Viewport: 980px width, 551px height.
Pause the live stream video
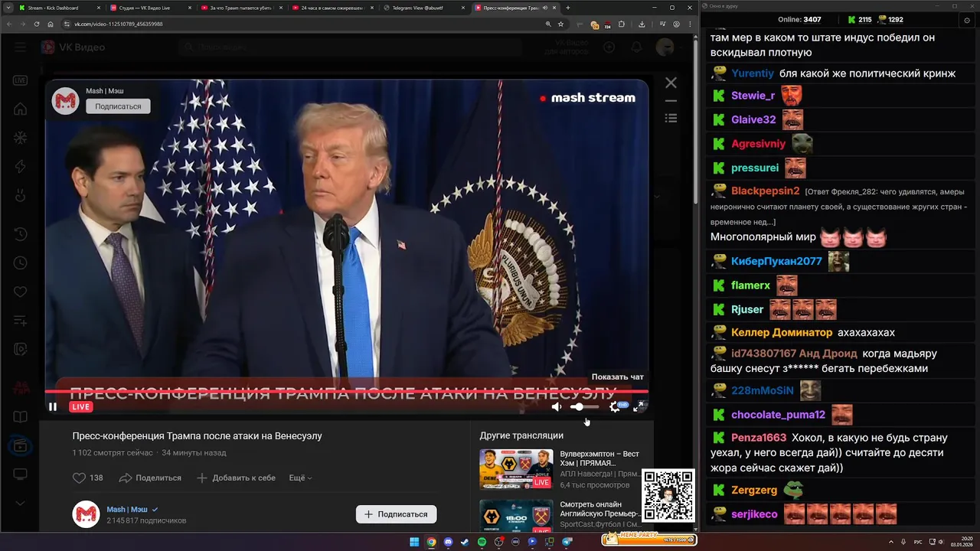(x=53, y=407)
